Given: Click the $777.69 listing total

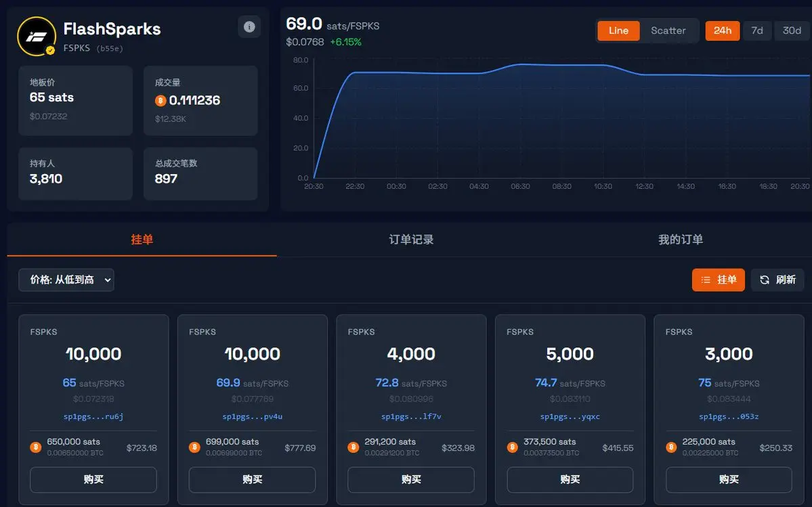Looking at the screenshot, I should pos(300,448).
